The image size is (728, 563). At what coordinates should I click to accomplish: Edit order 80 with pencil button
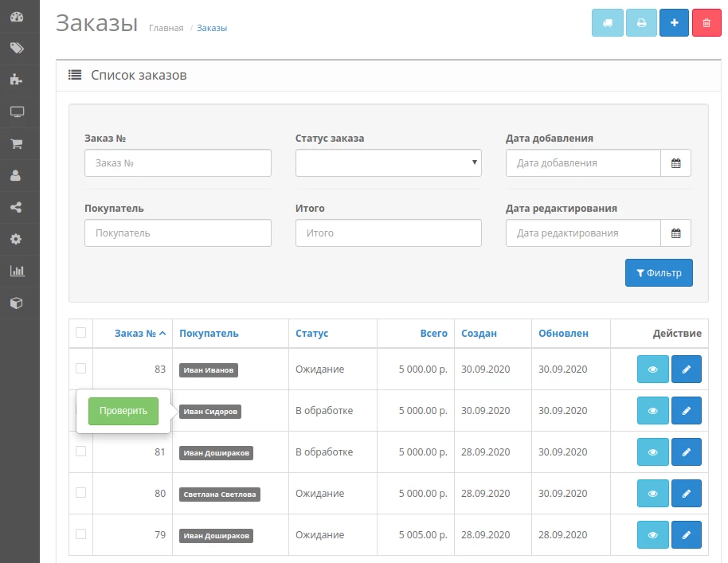687,494
